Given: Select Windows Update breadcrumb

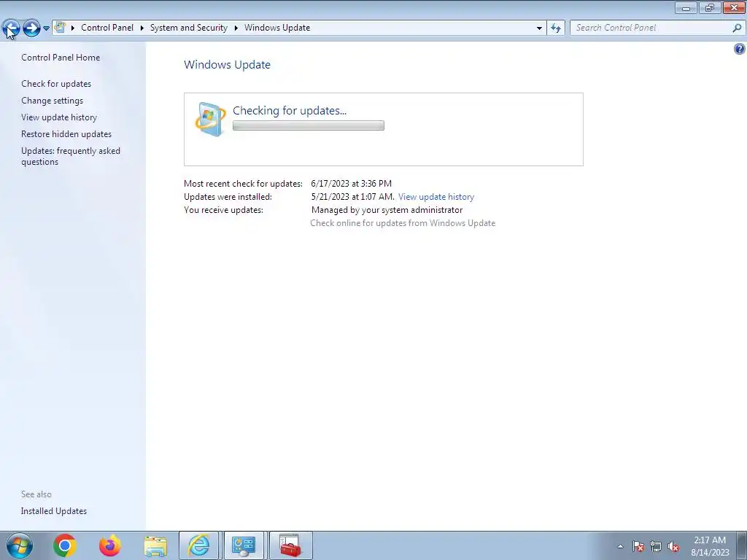Looking at the screenshot, I should click(x=277, y=28).
